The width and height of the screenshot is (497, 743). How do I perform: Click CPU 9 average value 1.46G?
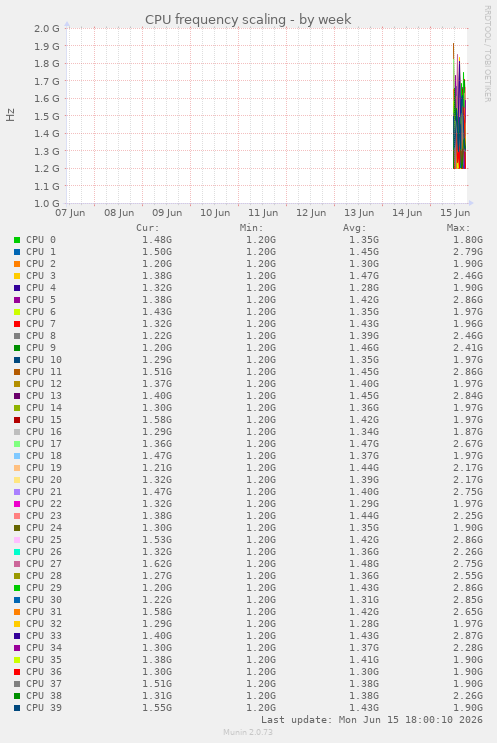(x=364, y=348)
